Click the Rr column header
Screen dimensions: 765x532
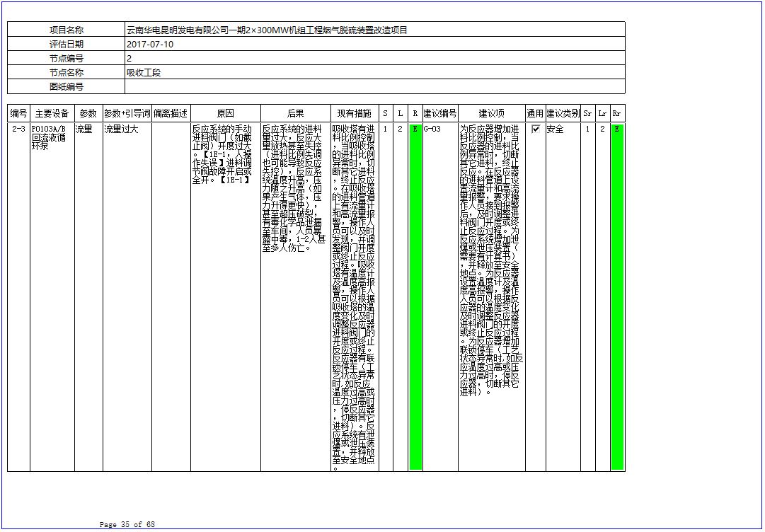pos(617,113)
